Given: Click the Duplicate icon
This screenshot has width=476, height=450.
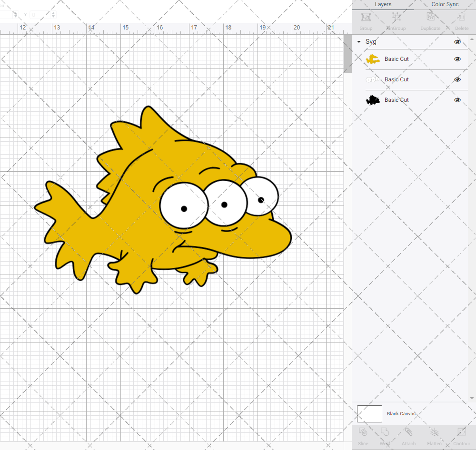Looking at the screenshot, I should coord(430,18).
